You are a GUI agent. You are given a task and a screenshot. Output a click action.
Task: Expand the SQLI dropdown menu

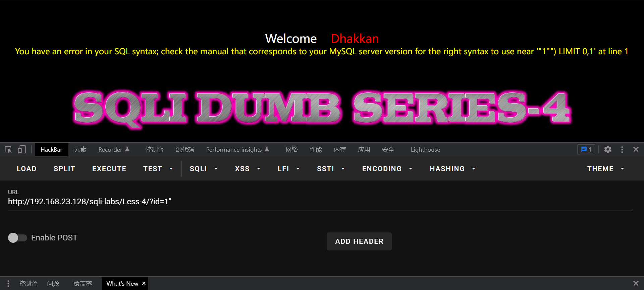tap(204, 169)
